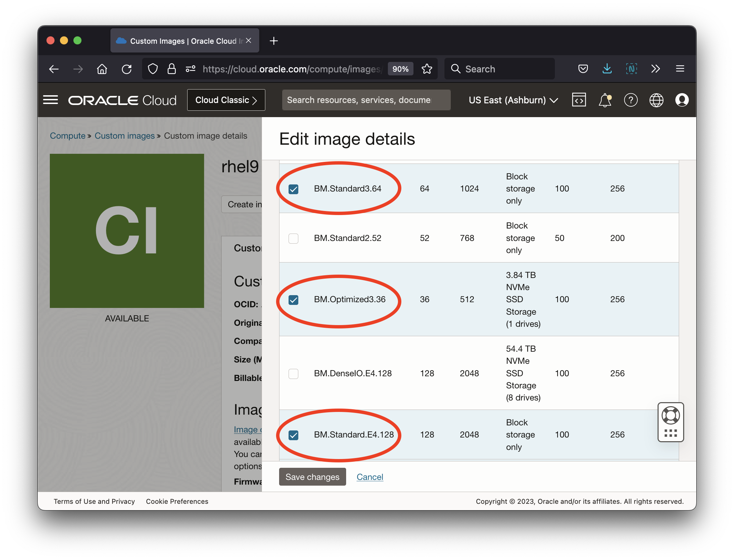Click the shield tracking protection icon
This screenshot has width=734, height=560.
[x=153, y=69]
